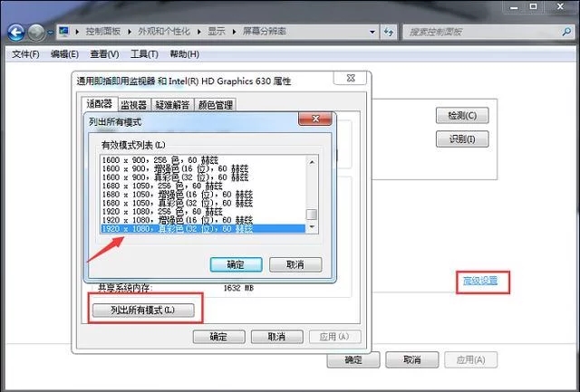
Task: Click the Control Panel icon in address bar
Action: (64, 32)
